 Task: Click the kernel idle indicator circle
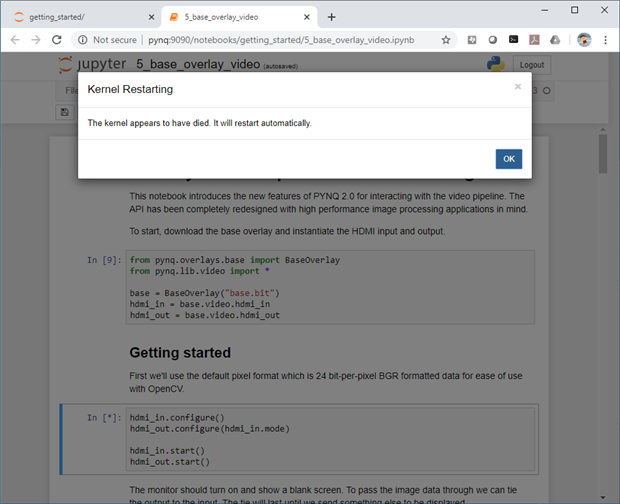point(546,91)
